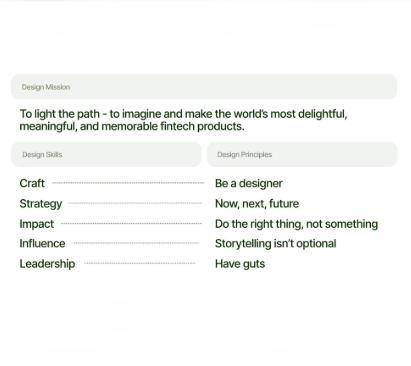Select the 'Have guts' principle
Screen dimensions: 411x366
[240, 264]
